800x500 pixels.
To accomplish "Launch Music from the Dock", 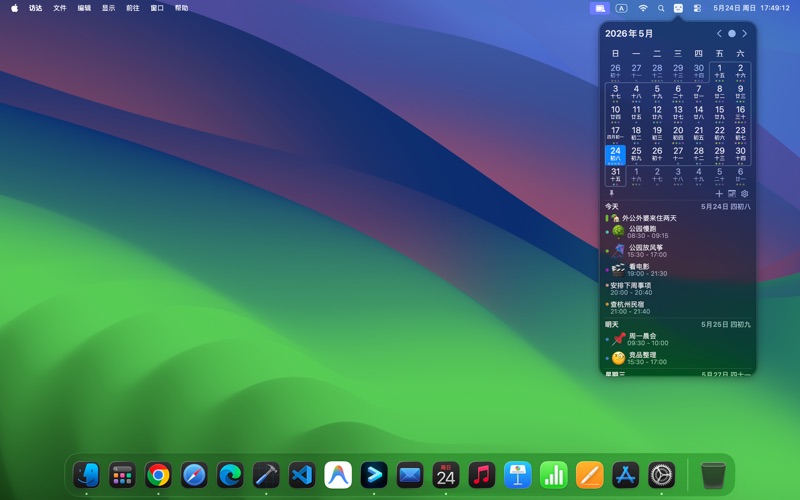I will click(x=482, y=475).
